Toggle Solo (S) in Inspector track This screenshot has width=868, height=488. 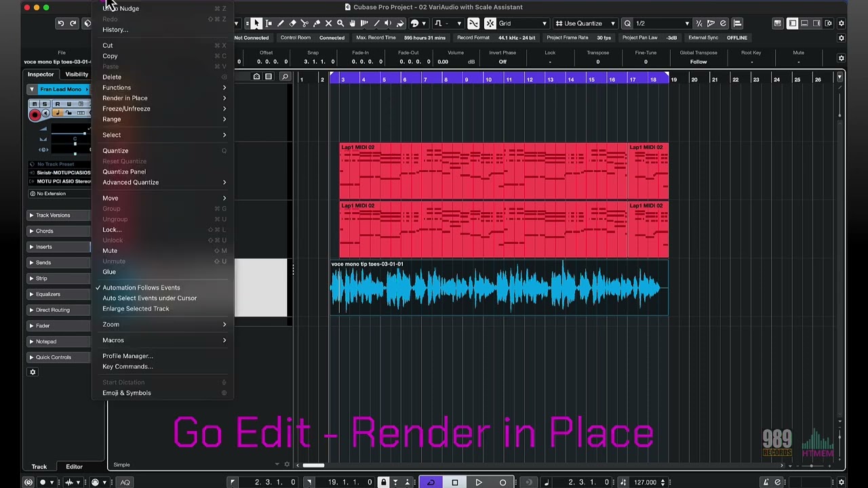click(x=45, y=104)
